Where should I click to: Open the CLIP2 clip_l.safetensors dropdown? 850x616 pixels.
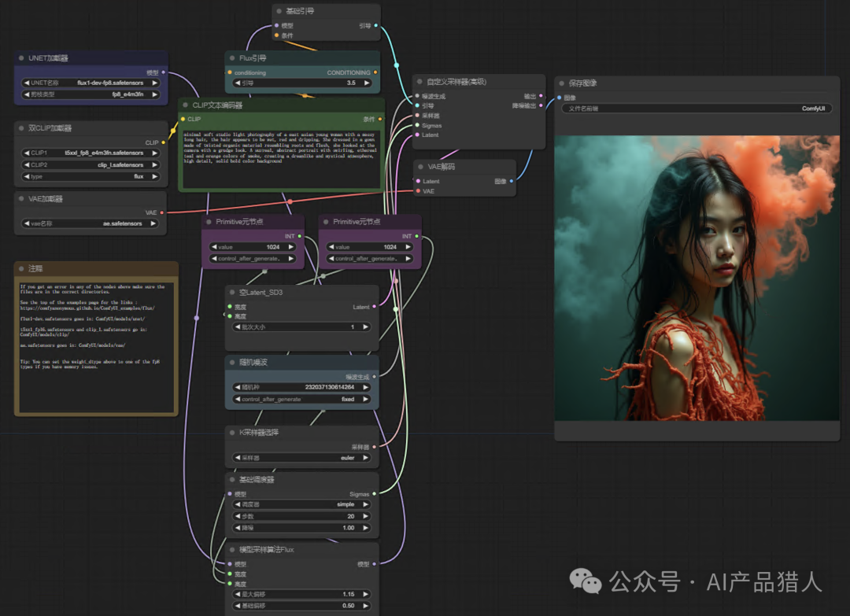(x=91, y=164)
